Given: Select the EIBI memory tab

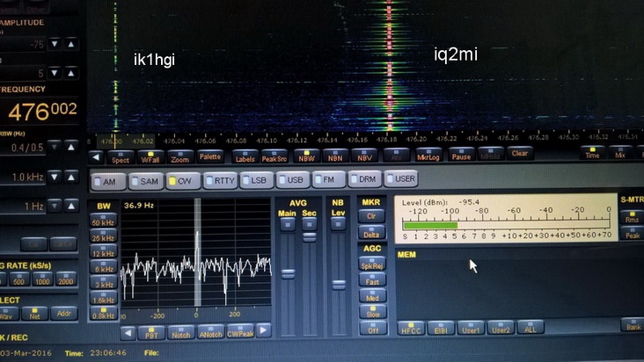Looking at the screenshot, I should pos(441,329).
